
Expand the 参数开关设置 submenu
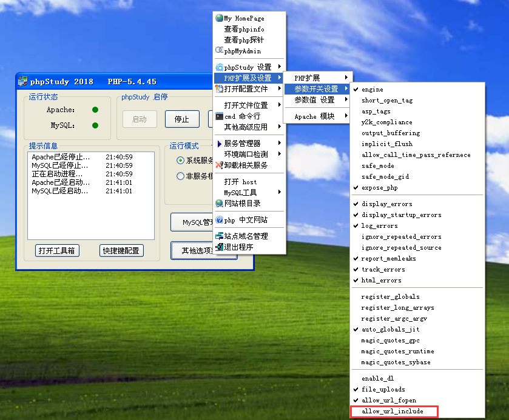317,89
